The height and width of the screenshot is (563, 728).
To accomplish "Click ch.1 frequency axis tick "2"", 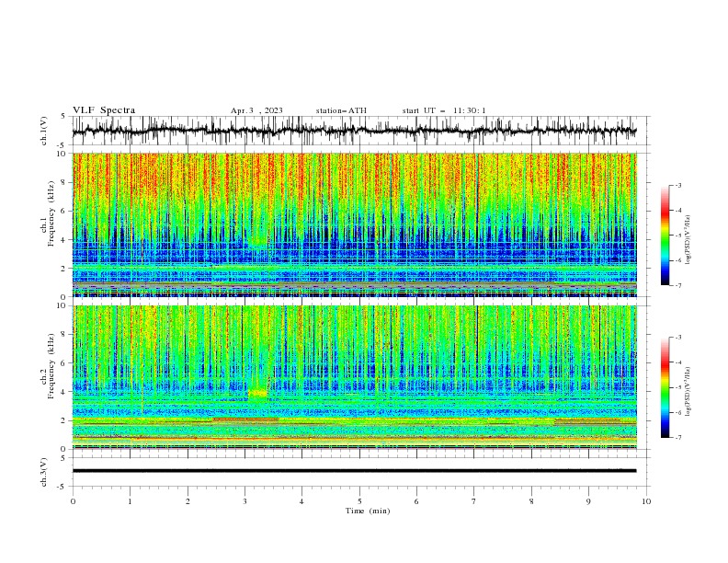I will [65, 269].
